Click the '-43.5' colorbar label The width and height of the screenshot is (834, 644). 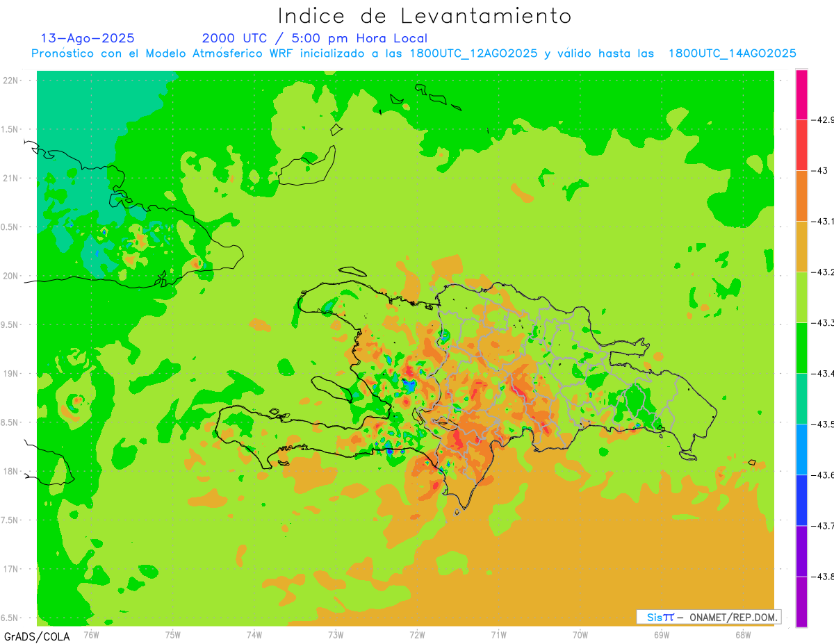[x=824, y=424]
